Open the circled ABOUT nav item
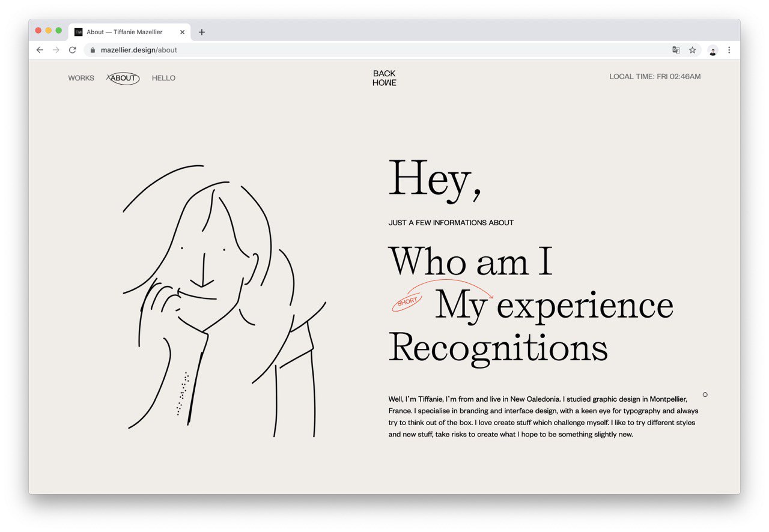 (123, 78)
